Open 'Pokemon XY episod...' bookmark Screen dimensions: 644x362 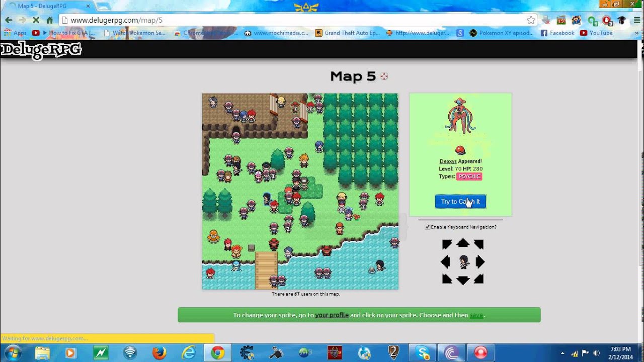point(501,33)
